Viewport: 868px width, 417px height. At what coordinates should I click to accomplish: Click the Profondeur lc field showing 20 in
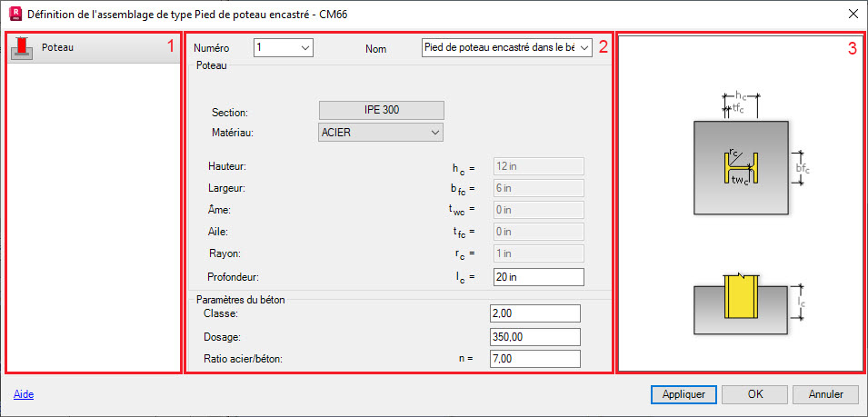(x=538, y=277)
